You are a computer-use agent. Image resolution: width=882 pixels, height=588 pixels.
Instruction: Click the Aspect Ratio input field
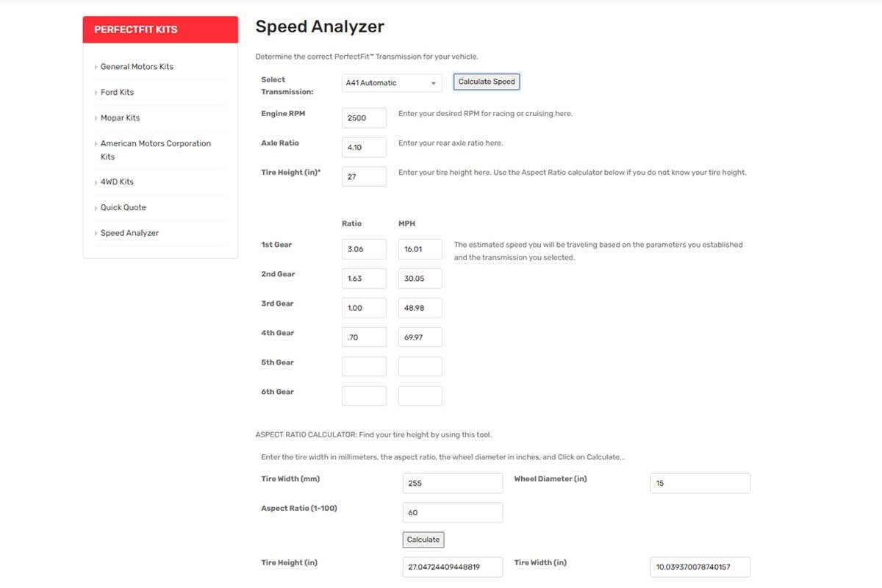[x=452, y=513]
